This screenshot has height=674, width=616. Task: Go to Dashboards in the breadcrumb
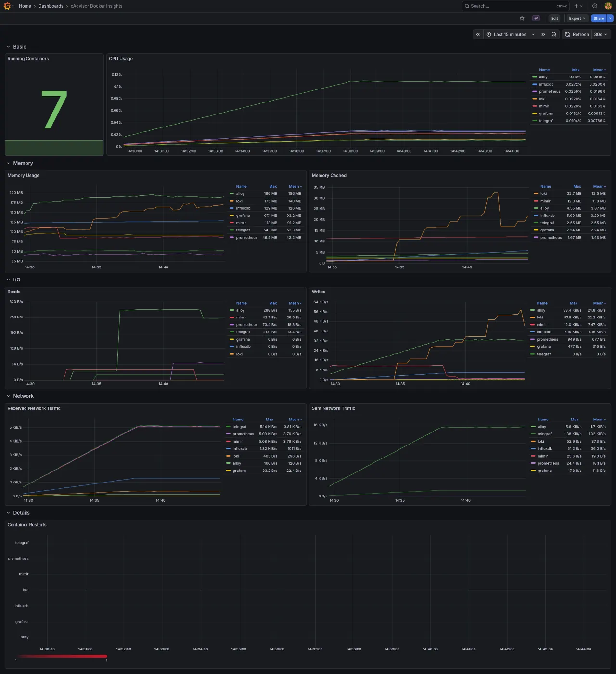tap(51, 6)
